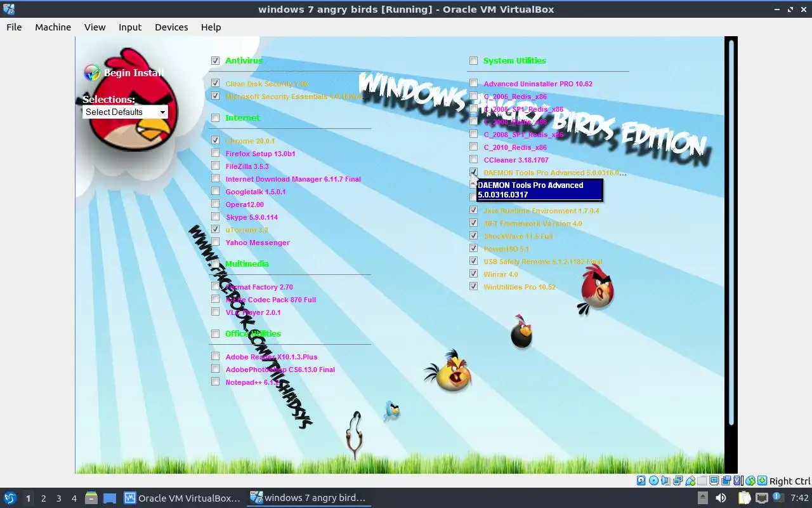Click the shared folders indicator in VirtualBox status bar
The width and height of the screenshot is (812, 508).
point(702,481)
